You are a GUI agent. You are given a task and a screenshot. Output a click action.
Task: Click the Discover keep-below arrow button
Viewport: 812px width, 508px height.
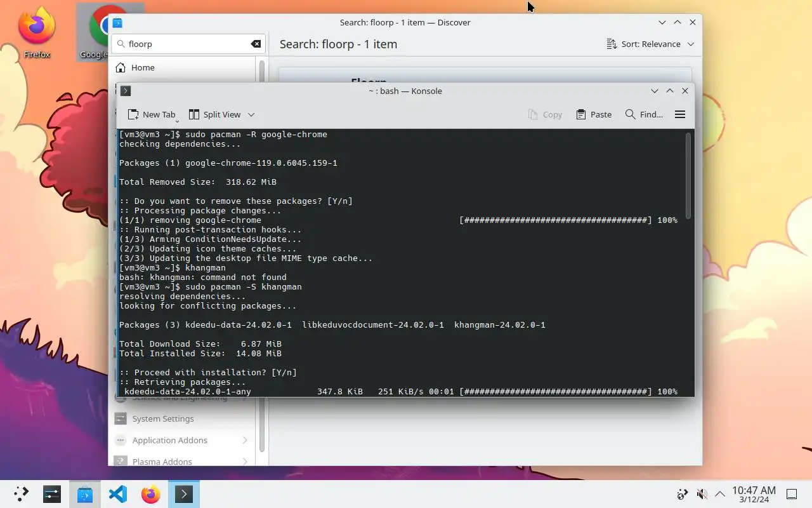click(x=662, y=22)
